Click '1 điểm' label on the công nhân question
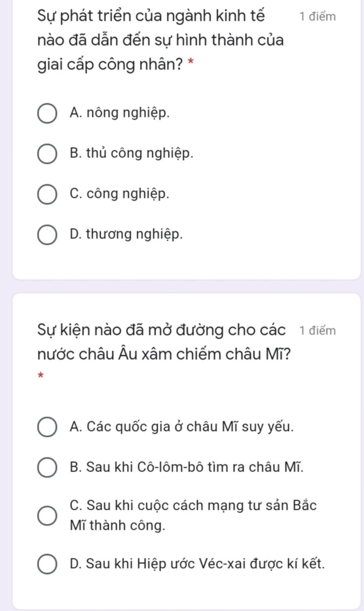 click(x=317, y=16)
